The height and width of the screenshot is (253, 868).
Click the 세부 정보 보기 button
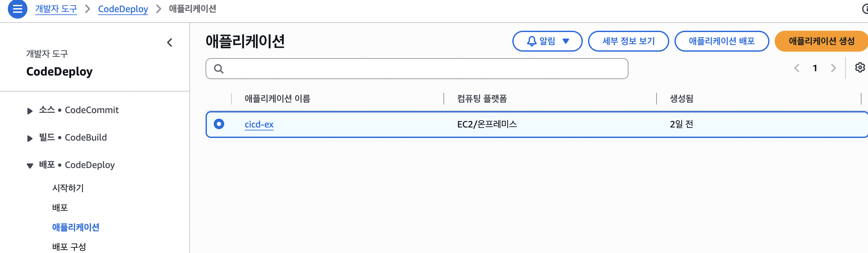pos(628,41)
